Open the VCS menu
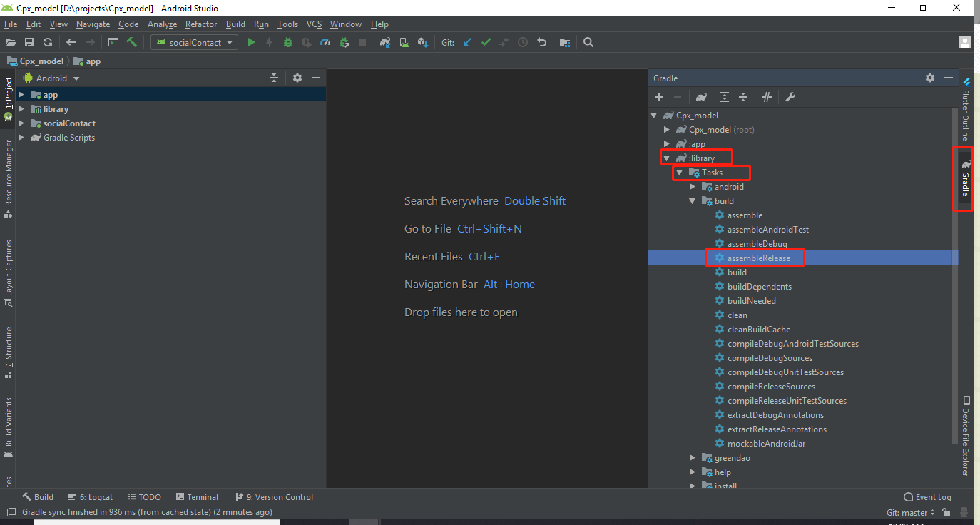Image resolution: width=980 pixels, height=525 pixels. point(314,24)
